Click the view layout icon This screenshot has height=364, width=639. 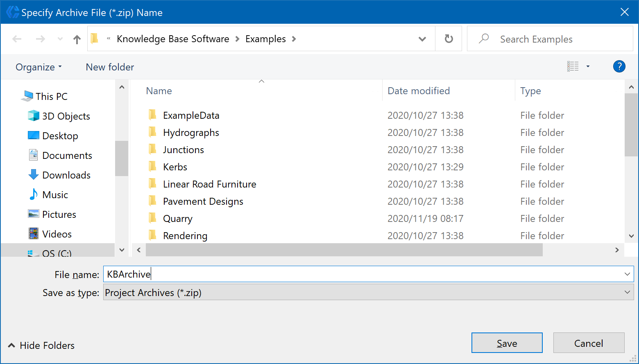pos(573,66)
